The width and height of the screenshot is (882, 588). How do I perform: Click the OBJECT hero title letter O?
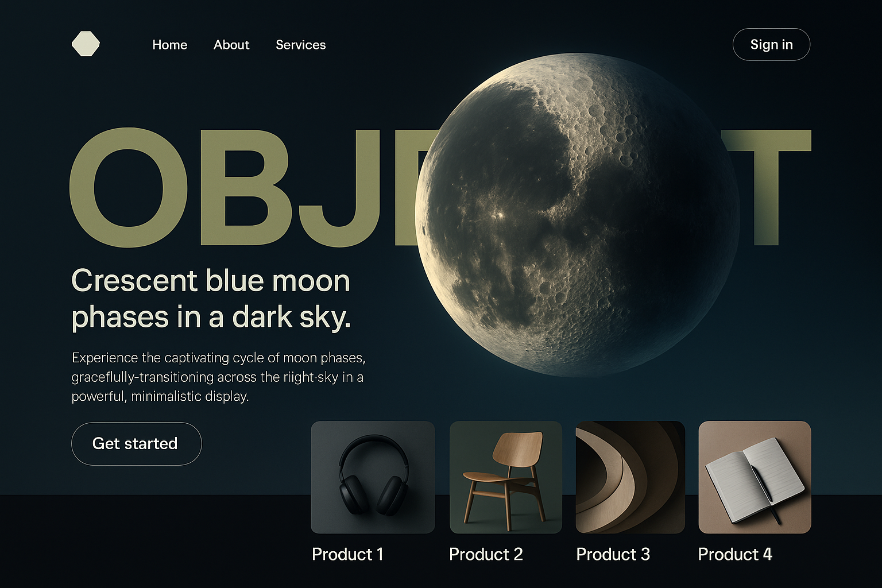128,188
